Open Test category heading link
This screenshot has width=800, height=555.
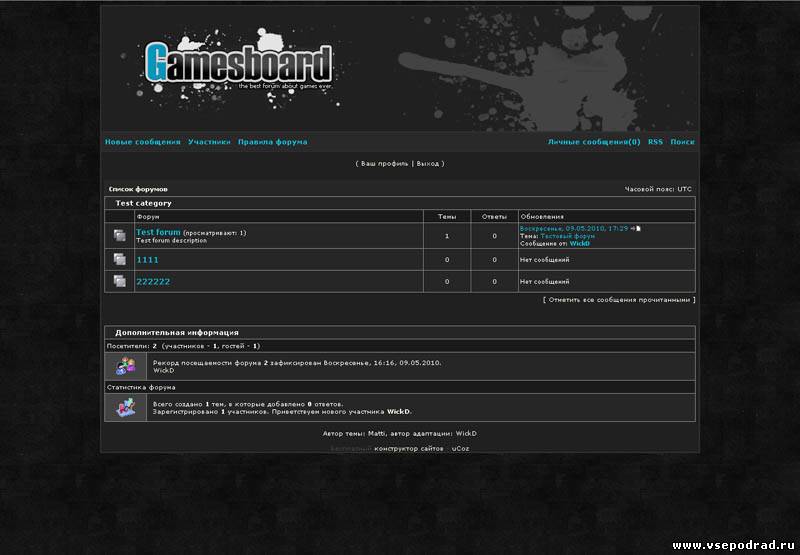[143, 203]
